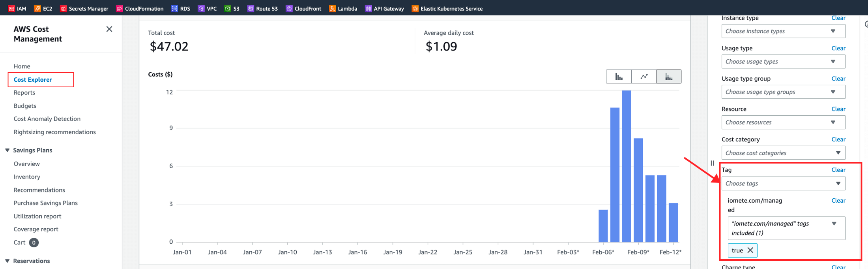868x269 pixels.
Task: Remove the 'true' tag value chip
Action: click(750, 250)
